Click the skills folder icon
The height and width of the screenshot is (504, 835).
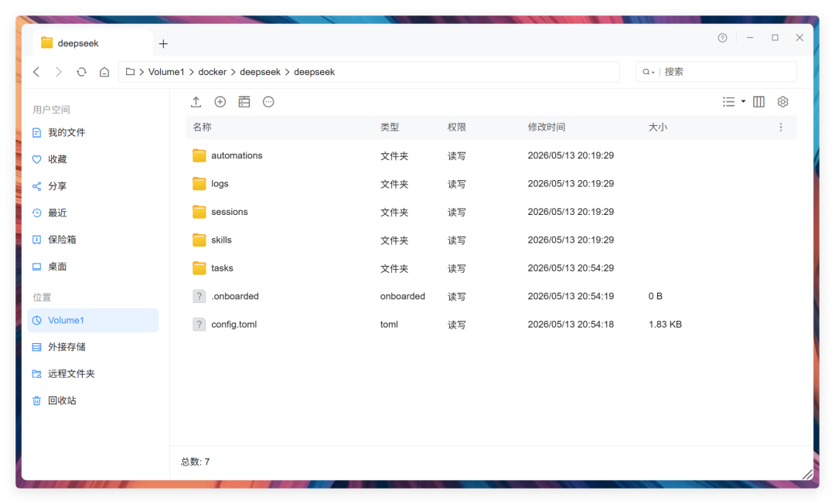[x=199, y=240]
